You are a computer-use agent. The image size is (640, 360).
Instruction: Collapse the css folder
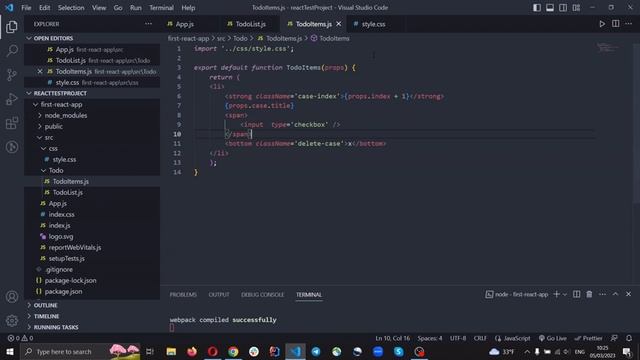pos(92,149)
